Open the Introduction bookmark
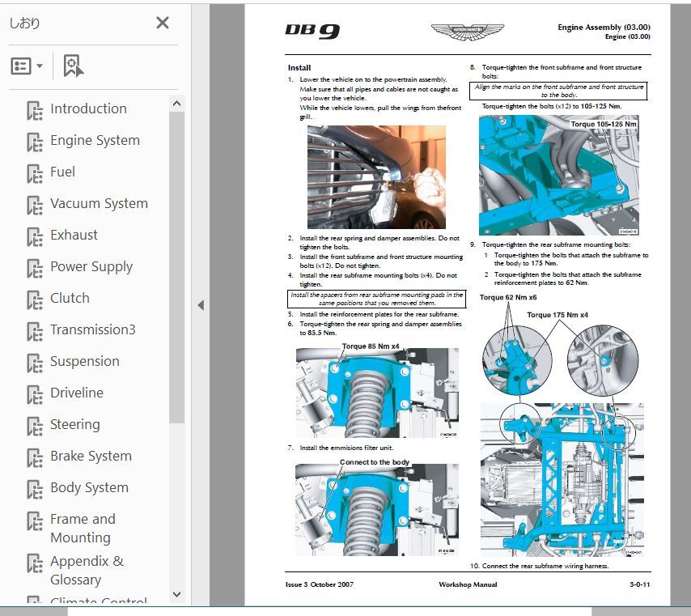 [88, 108]
